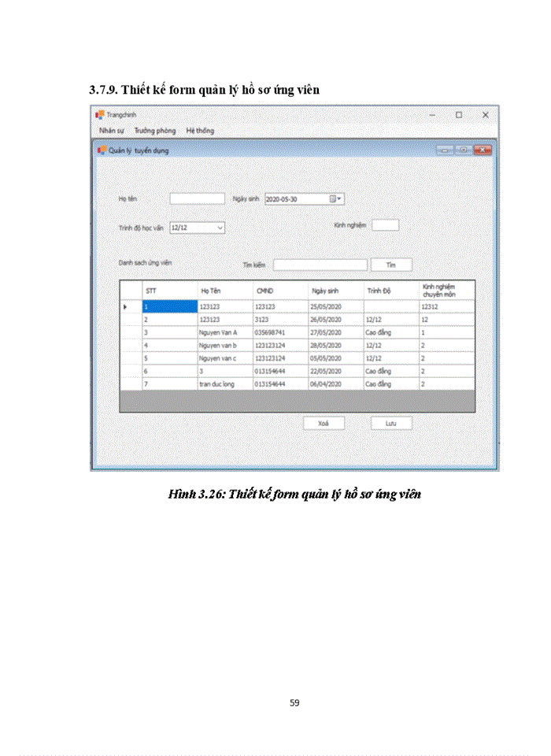Click the Lưu button

pyautogui.click(x=391, y=424)
